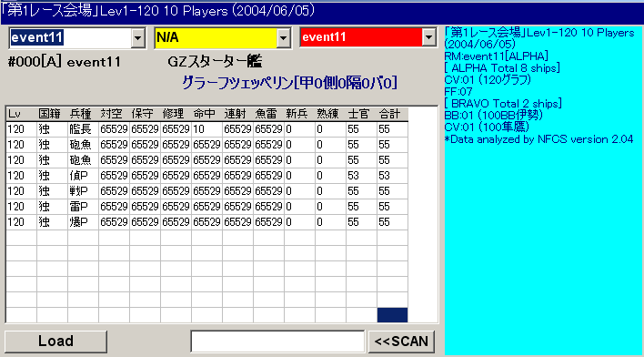644x357 pixels.
Task: Select the 国籍 column header
Action: coord(52,114)
